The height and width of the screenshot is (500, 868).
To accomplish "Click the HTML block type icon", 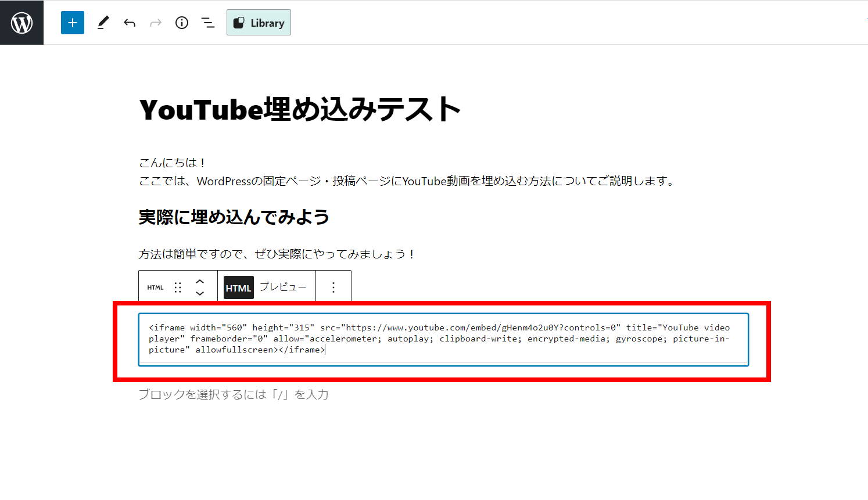I will (155, 287).
